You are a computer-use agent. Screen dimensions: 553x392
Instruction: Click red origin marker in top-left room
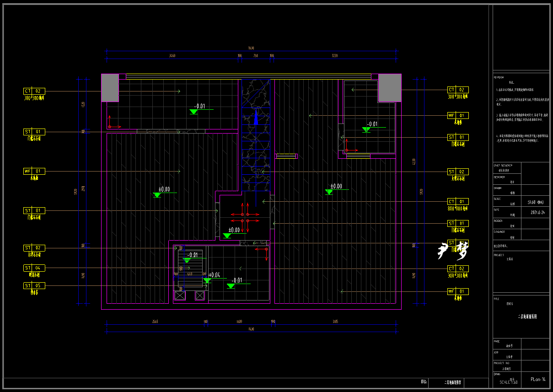pyautogui.click(x=110, y=125)
